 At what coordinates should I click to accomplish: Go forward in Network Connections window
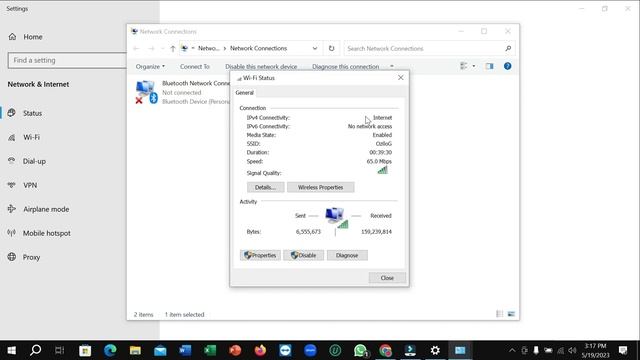(151, 49)
